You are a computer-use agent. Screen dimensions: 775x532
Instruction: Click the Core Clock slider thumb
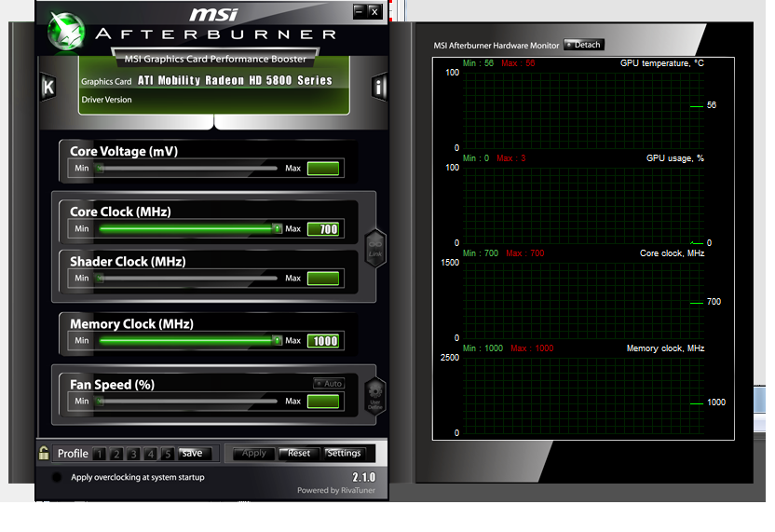(x=278, y=228)
